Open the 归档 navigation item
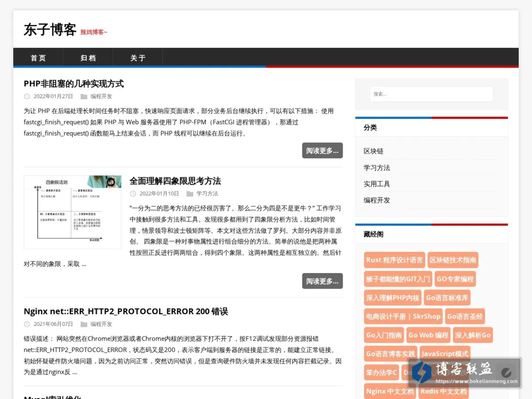Screen dimensions: 532x399 coord(88,58)
